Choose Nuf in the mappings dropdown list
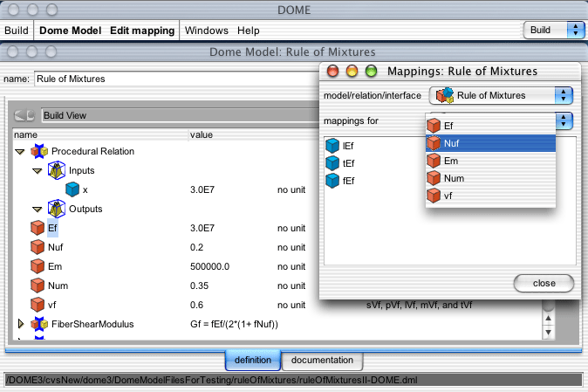The height and width of the screenshot is (392, 588). (x=490, y=143)
